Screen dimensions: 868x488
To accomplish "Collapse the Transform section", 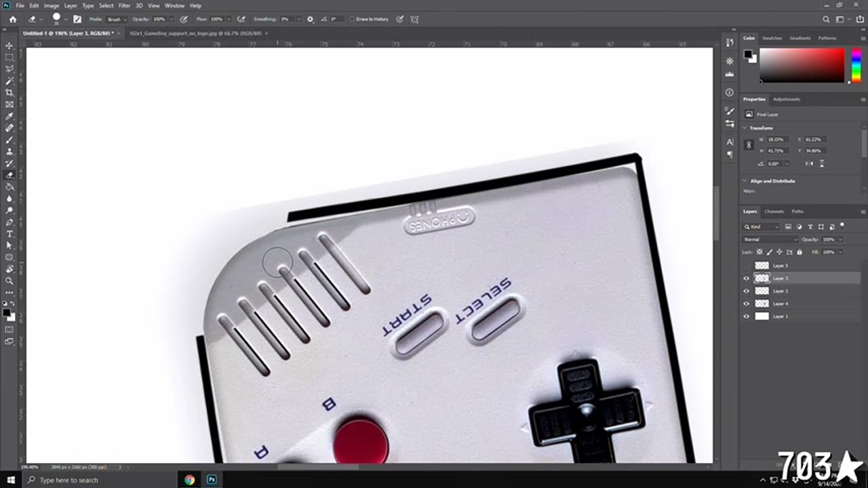I will point(745,128).
